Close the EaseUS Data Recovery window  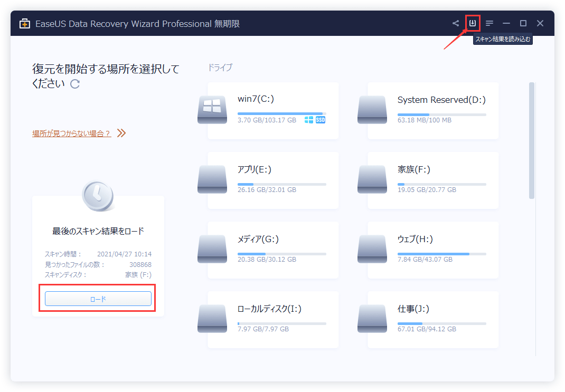click(x=540, y=23)
